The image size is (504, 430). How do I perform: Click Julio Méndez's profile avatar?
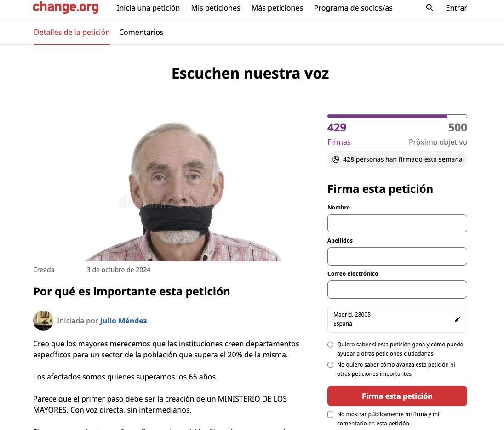point(43,321)
